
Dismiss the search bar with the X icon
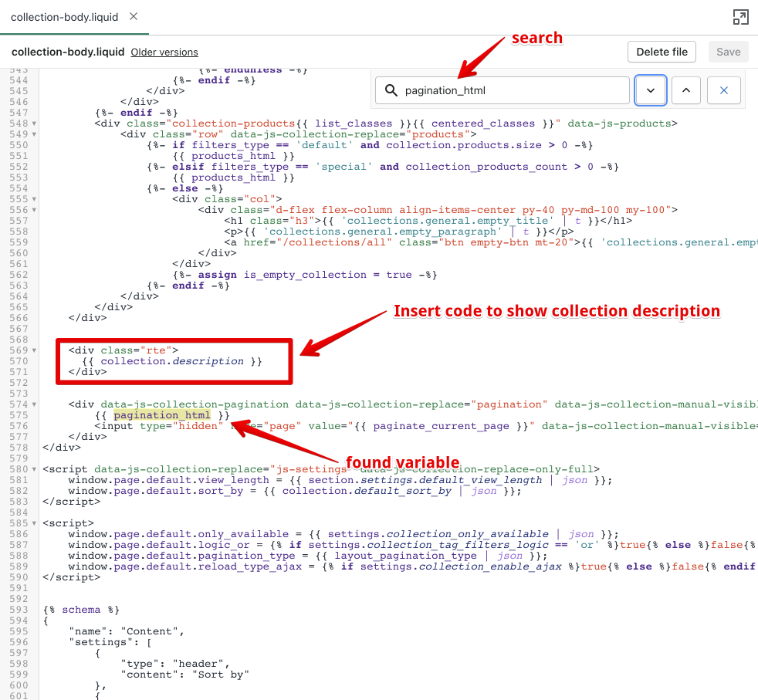723,90
